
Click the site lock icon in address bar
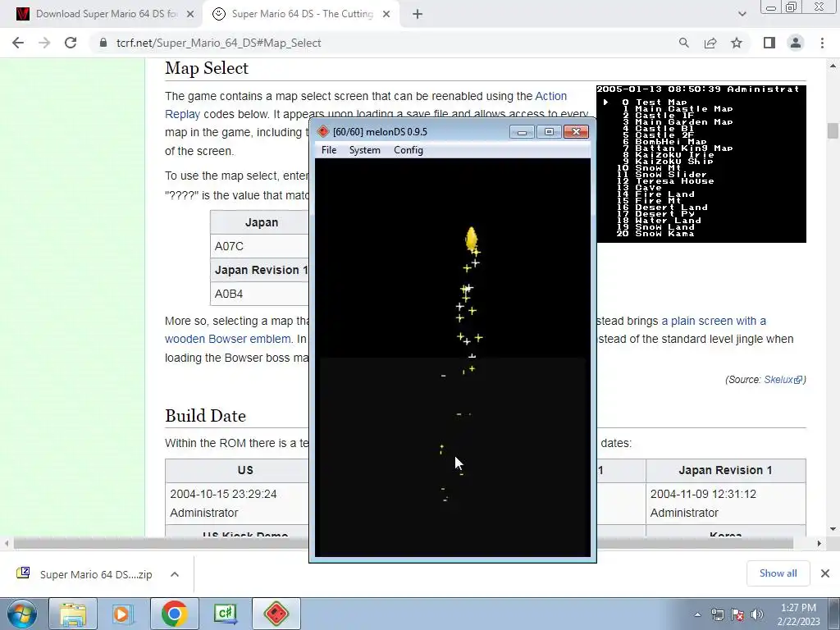tap(103, 43)
